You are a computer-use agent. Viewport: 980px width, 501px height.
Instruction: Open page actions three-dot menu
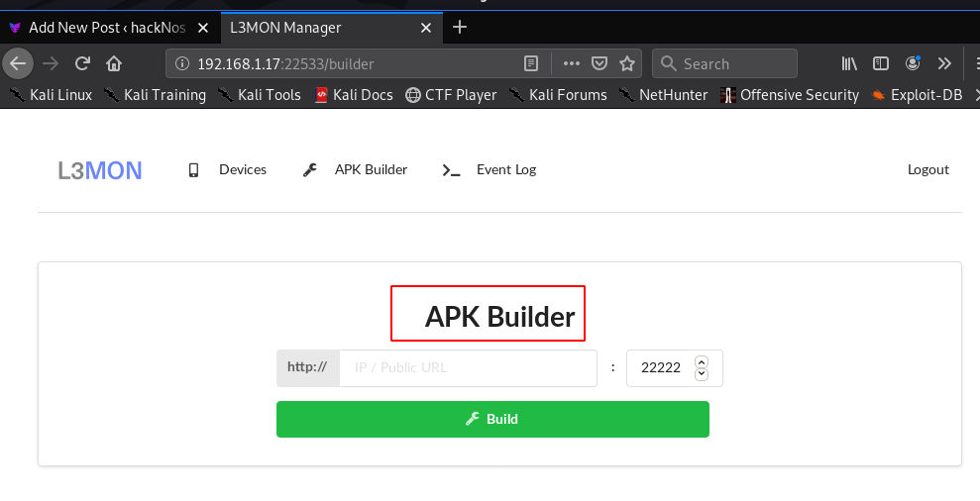571,63
